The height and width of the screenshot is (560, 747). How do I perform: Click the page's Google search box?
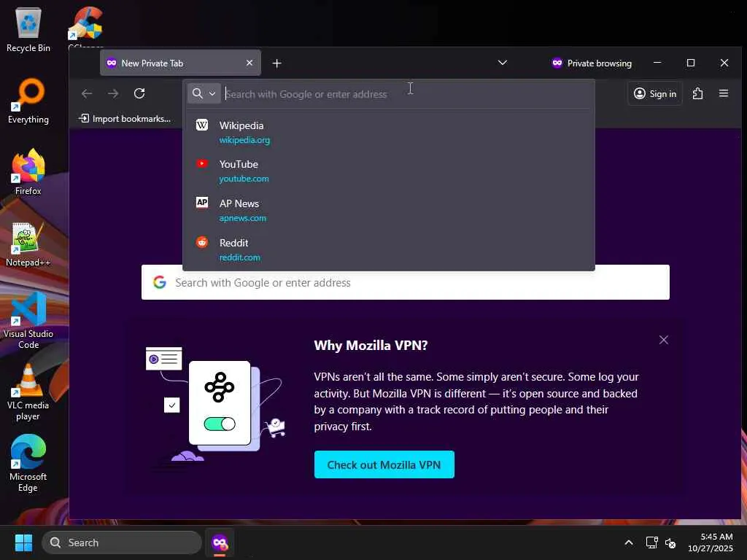pyautogui.click(x=406, y=282)
